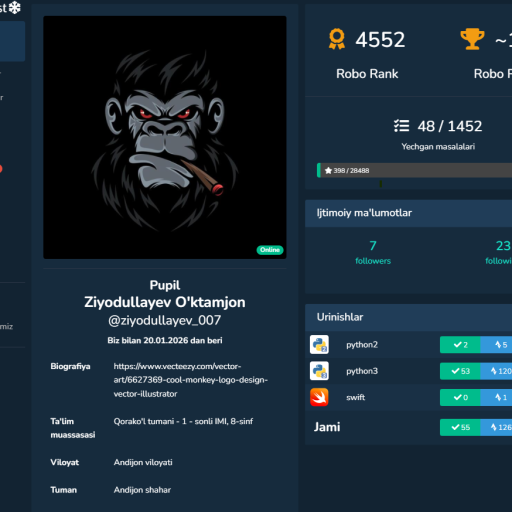512x512 pixels.
Task: Click the Yechgan masalalari label
Action: [x=438, y=147]
